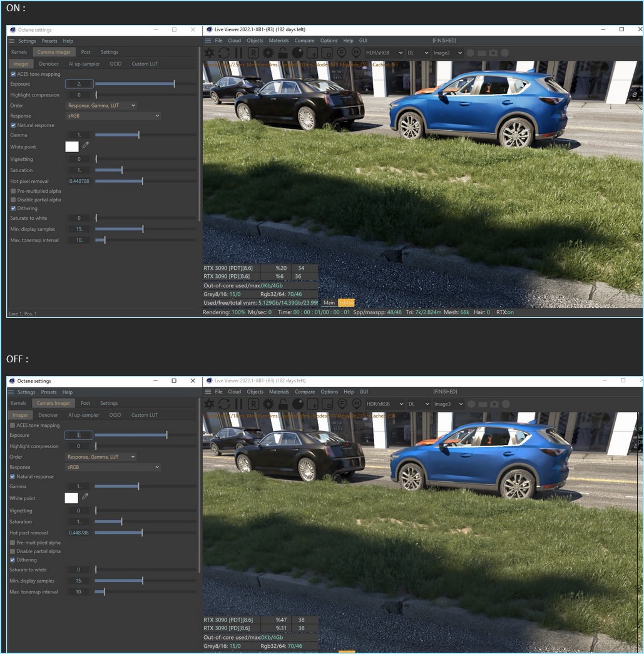Toggle Natural response in upper Octane settings
644x654 pixels.
tap(13, 125)
